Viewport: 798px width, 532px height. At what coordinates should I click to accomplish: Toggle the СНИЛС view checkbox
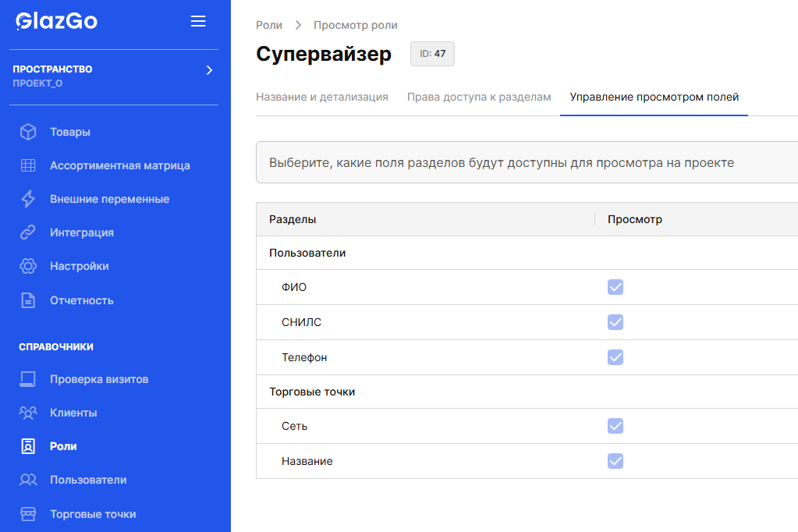(615, 322)
